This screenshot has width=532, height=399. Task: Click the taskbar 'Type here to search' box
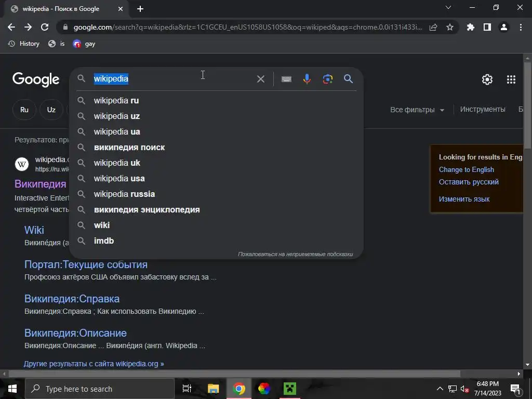tap(100, 389)
